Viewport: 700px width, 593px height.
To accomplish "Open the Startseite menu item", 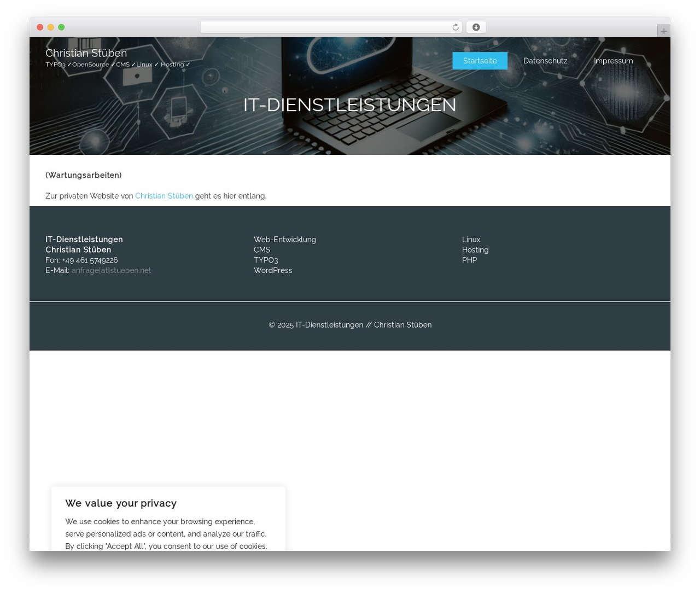I will pyautogui.click(x=480, y=61).
